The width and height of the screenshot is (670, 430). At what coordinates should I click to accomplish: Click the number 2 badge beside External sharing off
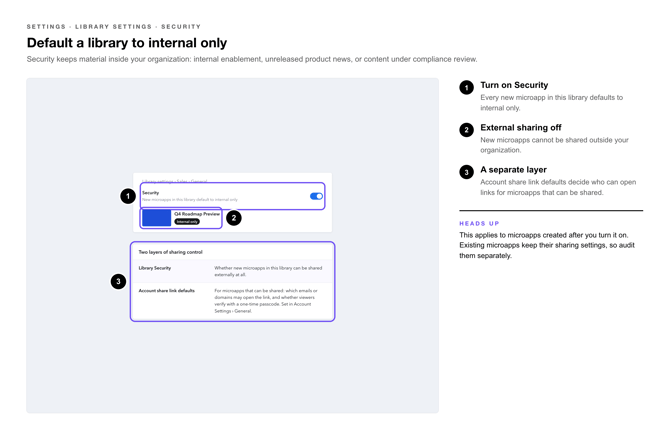coord(467,130)
